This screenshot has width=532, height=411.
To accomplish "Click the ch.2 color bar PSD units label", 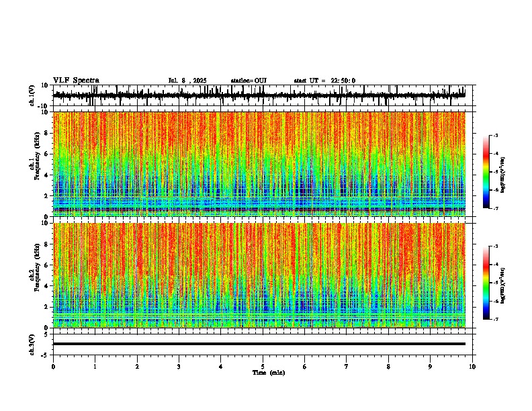I will pyautogui.click(x=503, y=286).
